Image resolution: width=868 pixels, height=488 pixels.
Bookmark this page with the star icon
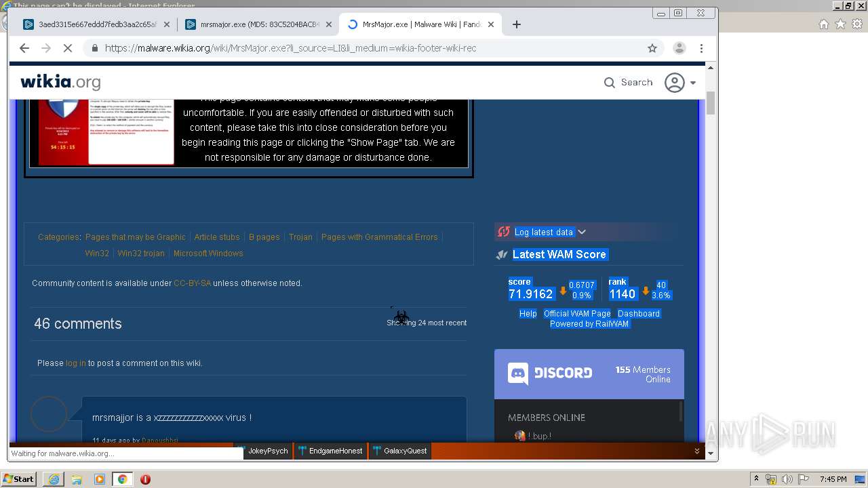tap(652, 48)
